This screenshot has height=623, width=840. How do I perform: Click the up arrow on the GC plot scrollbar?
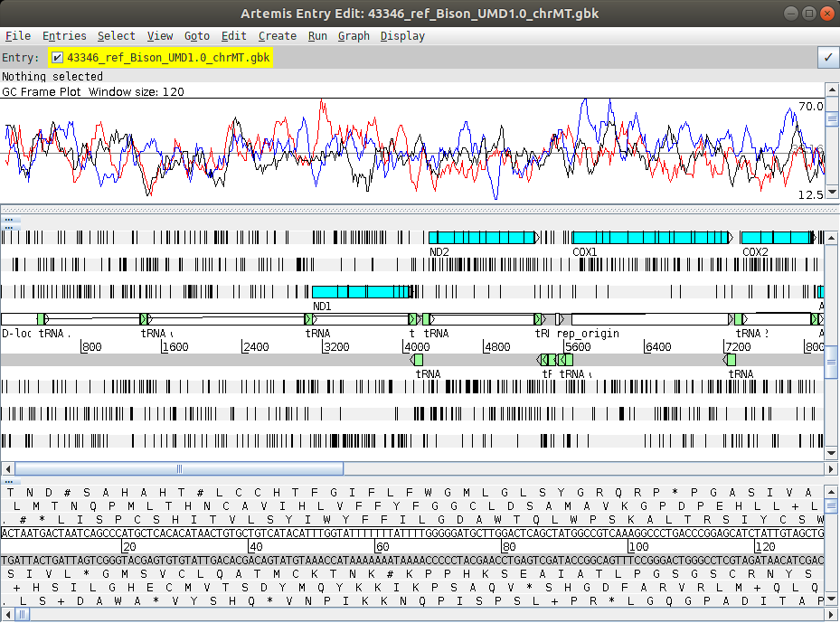click(x=832, y=90)
